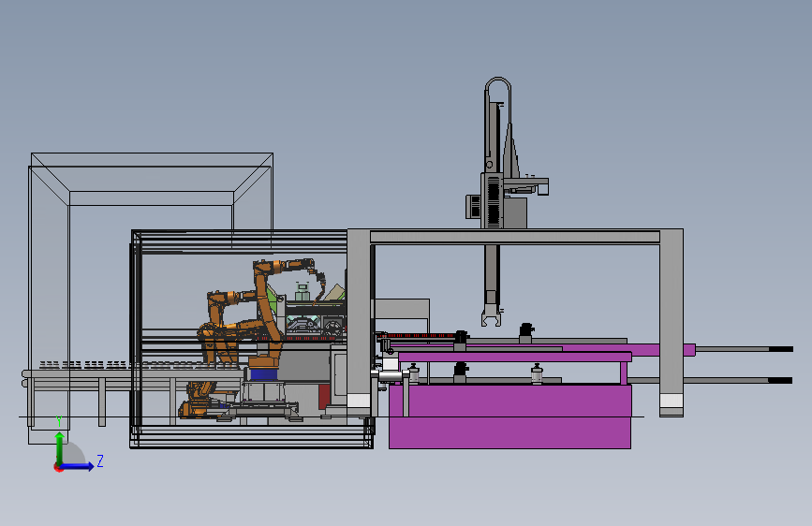This screenshot has height=526, width=812.
Task: Click the red origin ball of the coordinate triad
Action: click(58, 468)
